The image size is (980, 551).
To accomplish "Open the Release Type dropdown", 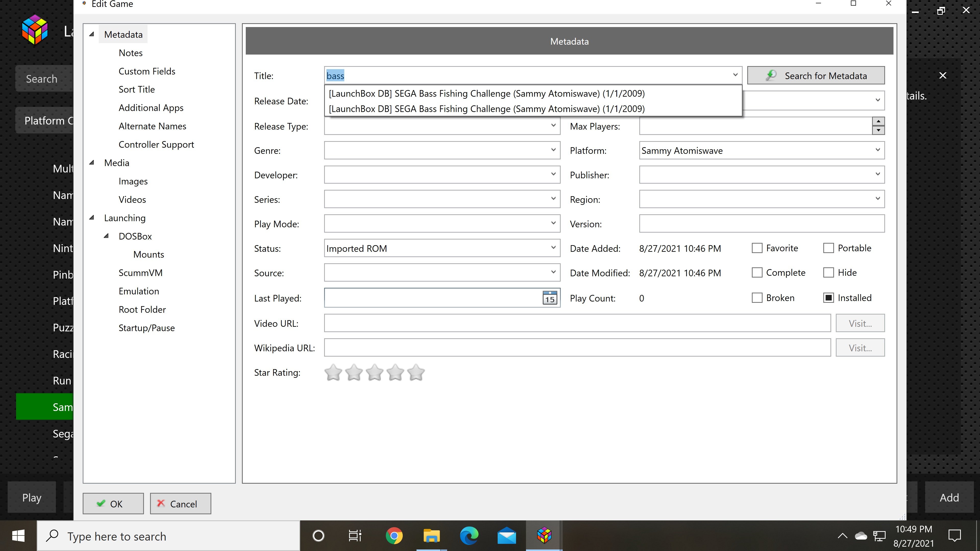I will [x=553, y=126].
